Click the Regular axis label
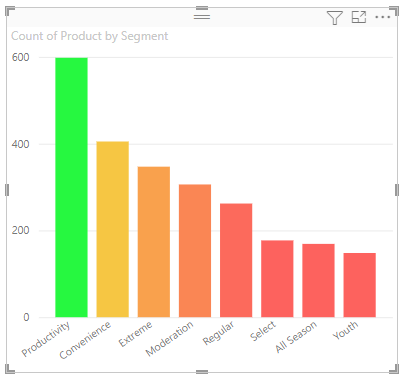405x379 pixels. pos(219,333)
